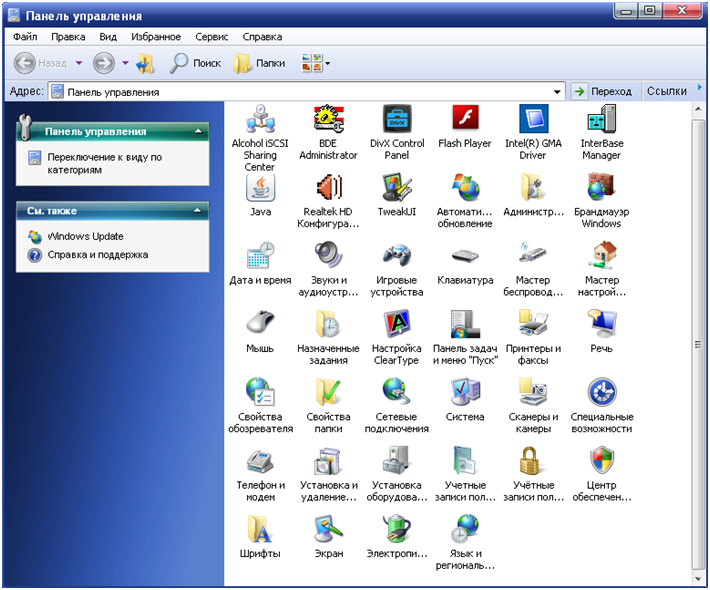Viewport: 710px width, 590px height.
Task: Open the Клавиатура keyboard icon
Action: [465, 257]
